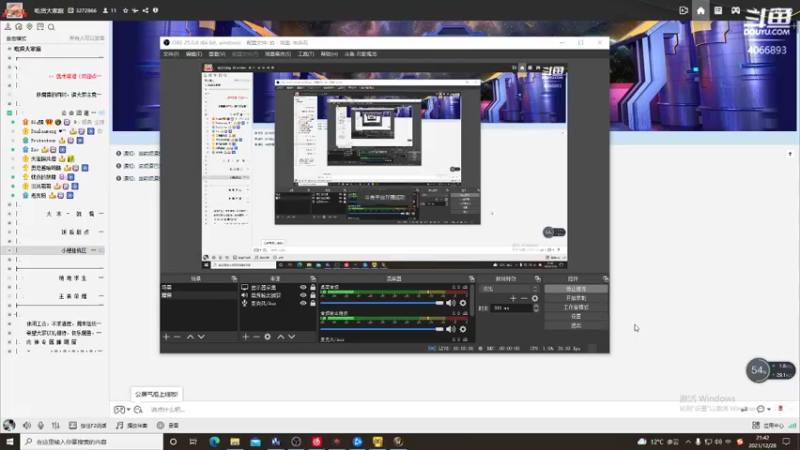Open the mixer sliders icon in bottom toolbar

56,425
